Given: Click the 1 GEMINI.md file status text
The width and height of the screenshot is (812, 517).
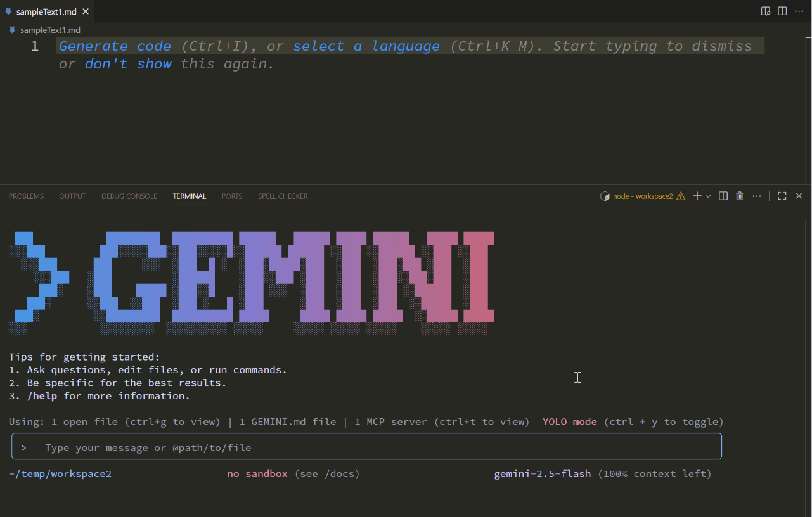Looking at the screenshot, I should pyautogui.click(x=288, y=422).
